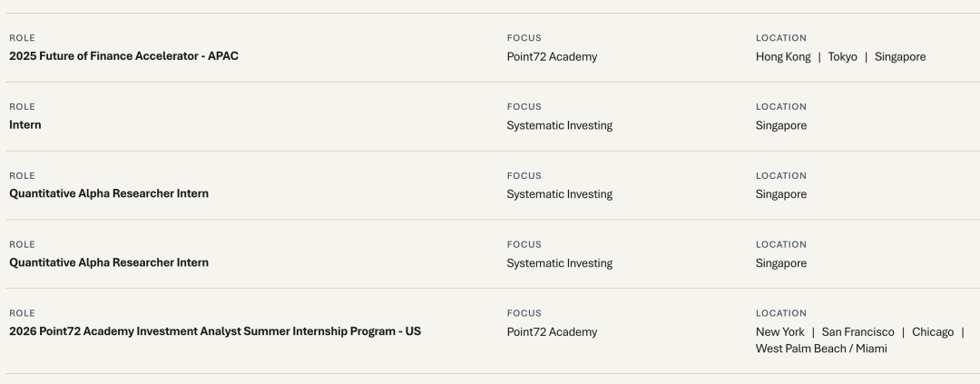Click Singapore location for the plain Intern role

click(x=781, y=125)
